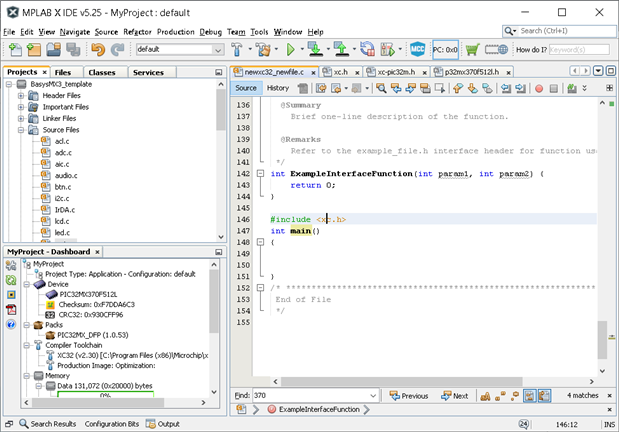The width and height of the screenshot is (619, 432).
Task: Collapse the Packs node in Dashboard
Action: (x=27, y=325)
